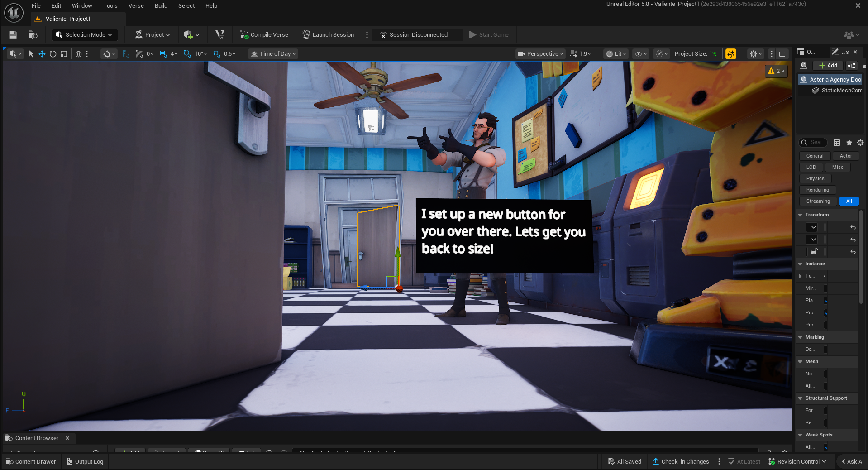Select the Physics filter chip
The height and width of the screenshot is (470, 868).
pos(815,179)
